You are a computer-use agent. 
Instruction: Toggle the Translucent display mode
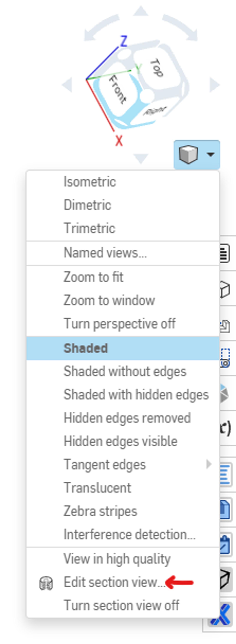[97, 488]
